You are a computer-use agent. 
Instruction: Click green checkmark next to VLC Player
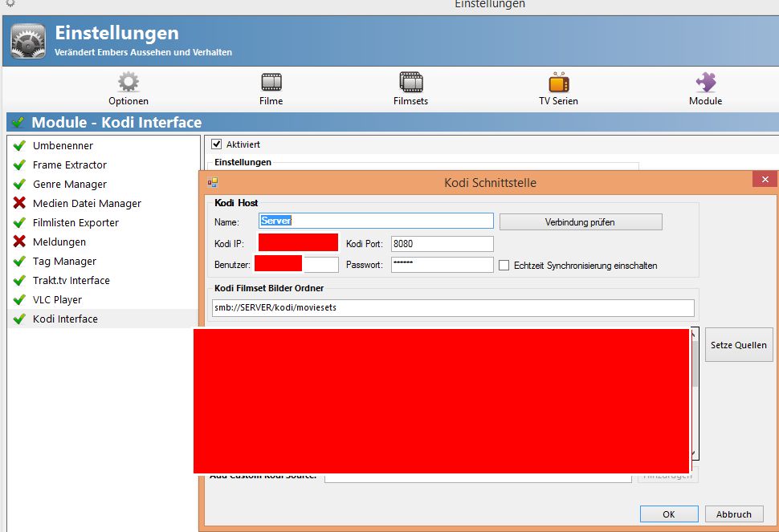click(x=19, y=300)
